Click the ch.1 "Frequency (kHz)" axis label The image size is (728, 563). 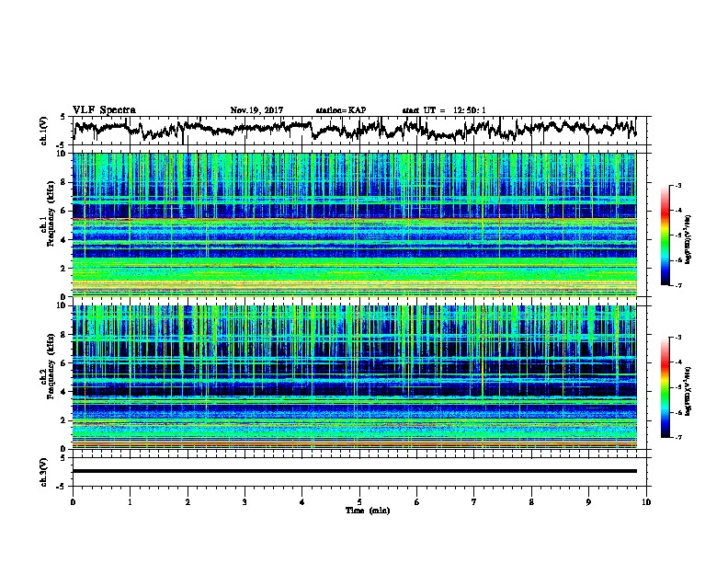(x=51, y=214)
